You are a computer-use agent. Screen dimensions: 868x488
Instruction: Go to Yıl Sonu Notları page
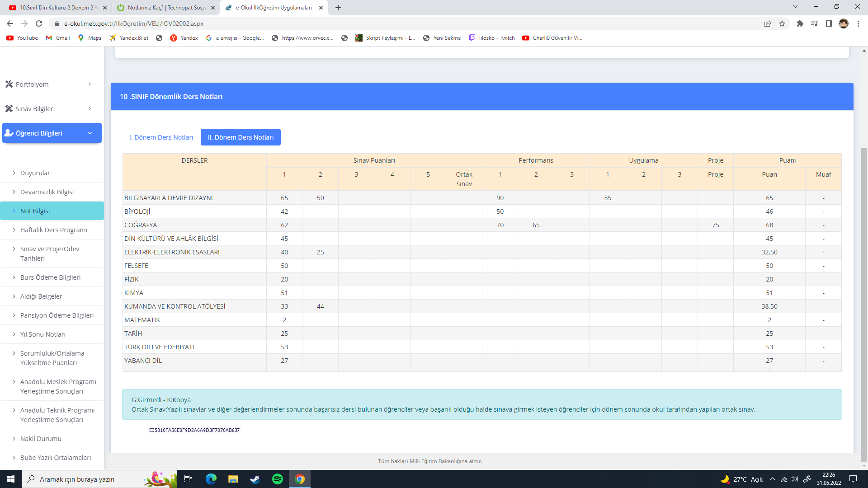(x=43, y=334)
